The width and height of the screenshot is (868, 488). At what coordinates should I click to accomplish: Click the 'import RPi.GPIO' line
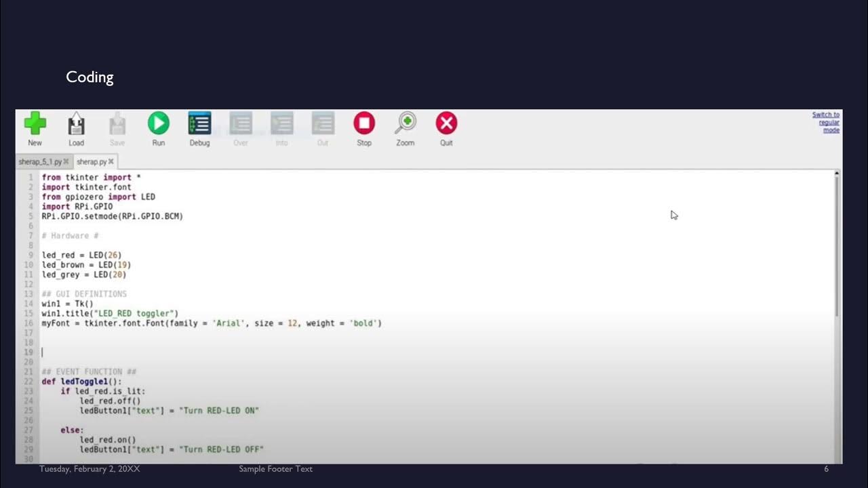(x=77, y=207)
